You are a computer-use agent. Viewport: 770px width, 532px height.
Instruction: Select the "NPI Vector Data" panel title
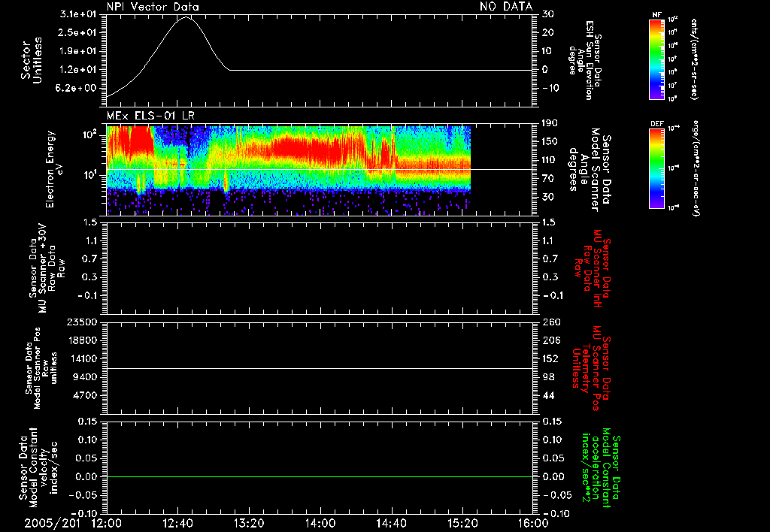[153, 7]
